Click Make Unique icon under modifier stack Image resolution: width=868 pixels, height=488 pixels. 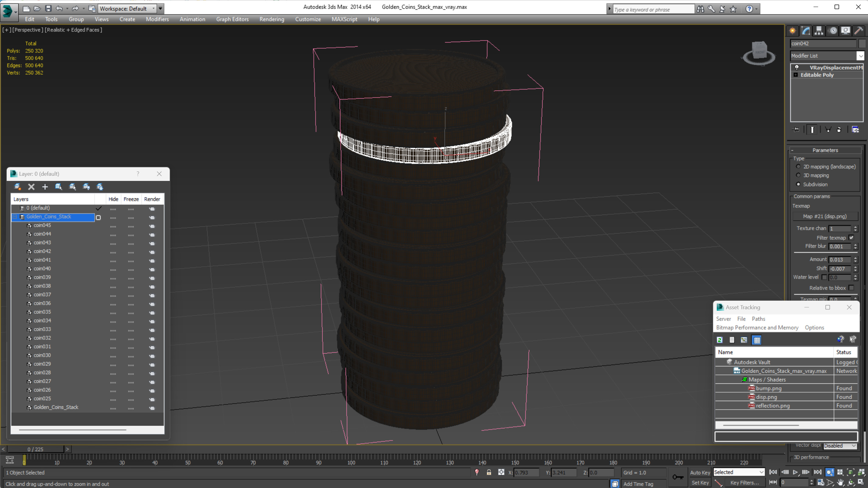(828, 130)
